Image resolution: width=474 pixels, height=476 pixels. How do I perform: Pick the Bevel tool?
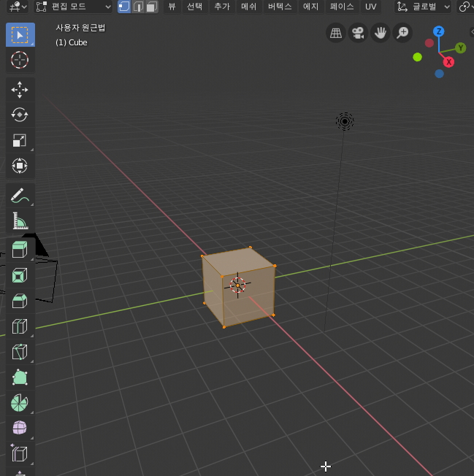(20, 301)
